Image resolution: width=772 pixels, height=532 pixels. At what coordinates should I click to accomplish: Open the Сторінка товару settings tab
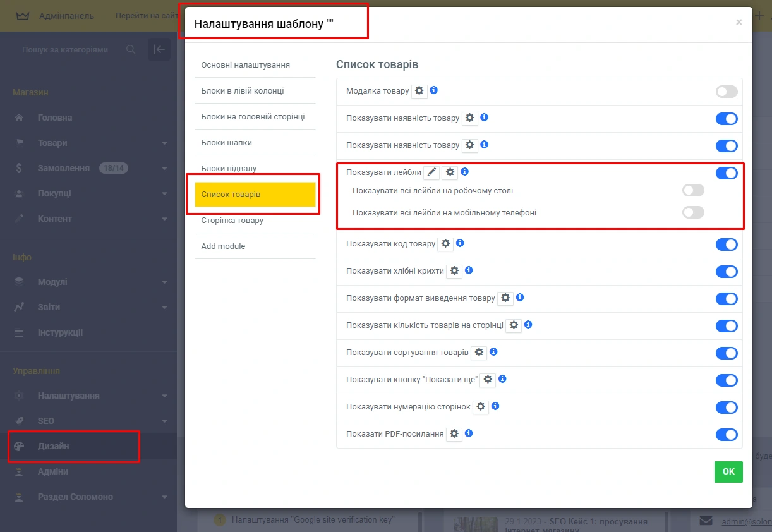[232, 221]
